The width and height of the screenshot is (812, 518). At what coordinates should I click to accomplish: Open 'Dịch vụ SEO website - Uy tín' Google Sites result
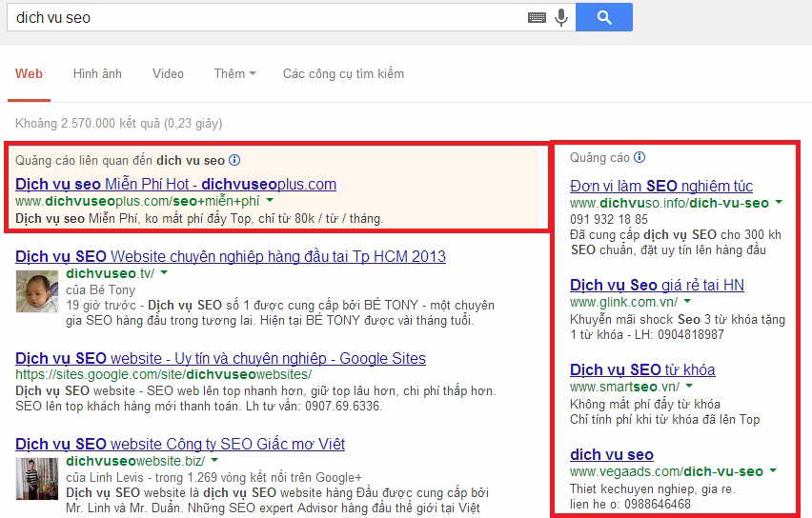(x=220, y=358)
